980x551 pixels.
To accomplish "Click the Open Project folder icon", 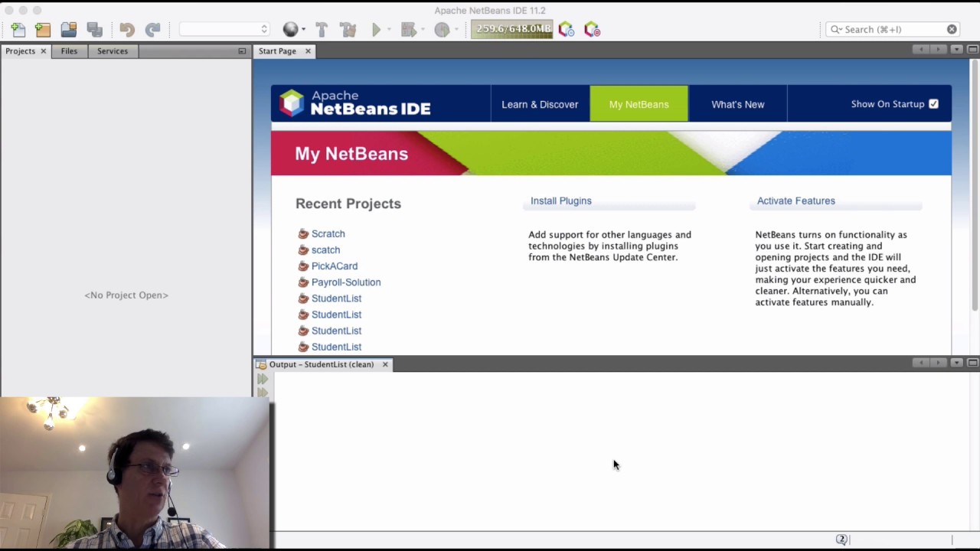I will coord(69,30).
